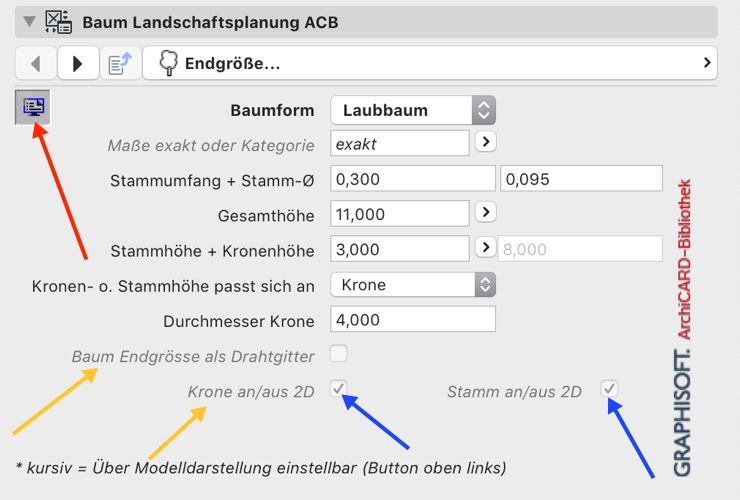Click the Stammhöhe field showing 3,000
The height and width of the screenshot is (500, 740).
[x=400, y=249]
